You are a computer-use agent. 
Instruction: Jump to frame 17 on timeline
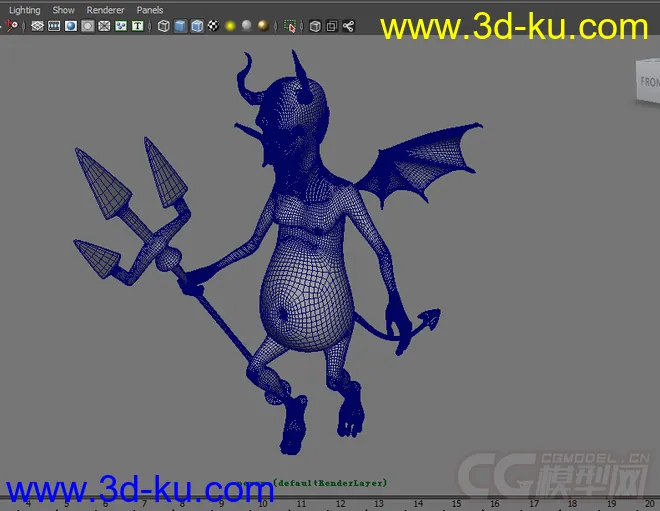click(x=534, y=503)
